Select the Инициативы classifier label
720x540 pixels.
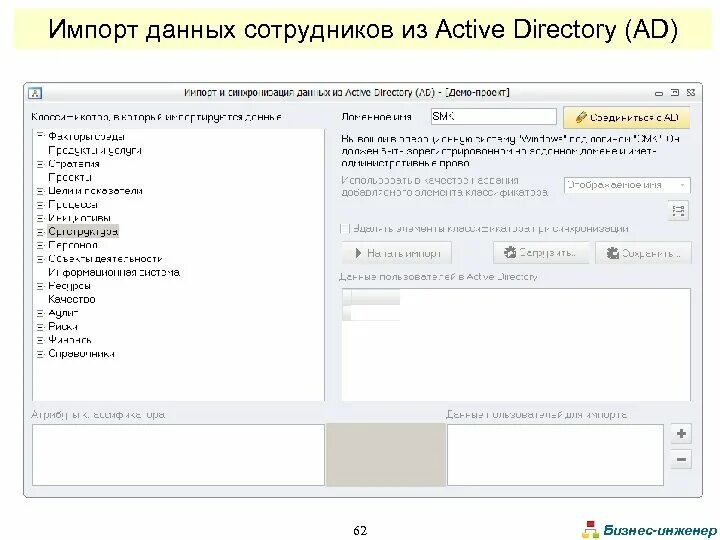pos(79,218)
